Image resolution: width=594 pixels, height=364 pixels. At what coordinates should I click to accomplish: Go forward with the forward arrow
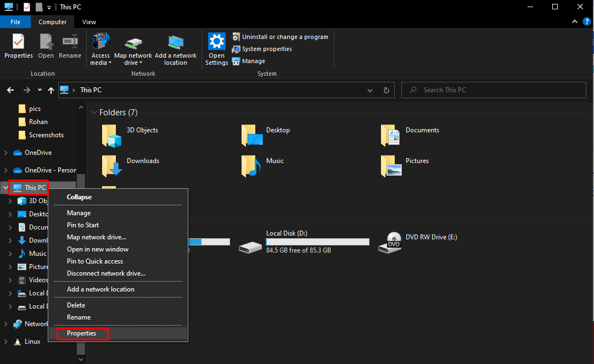click(x=26, y=90)
